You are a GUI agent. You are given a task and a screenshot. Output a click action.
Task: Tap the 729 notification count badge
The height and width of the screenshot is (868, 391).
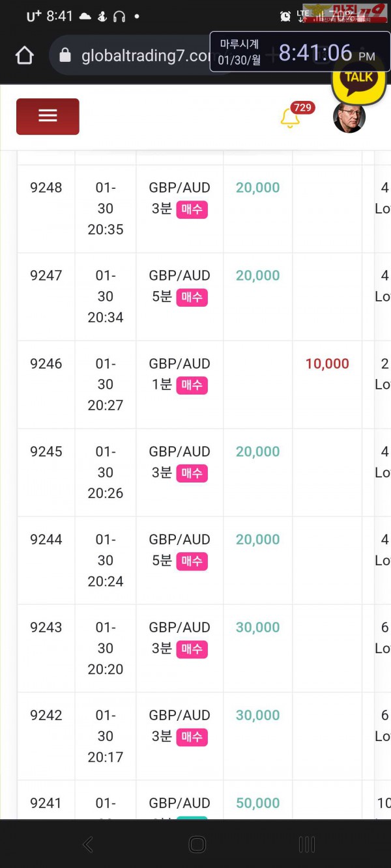click(x=302, y=107)
